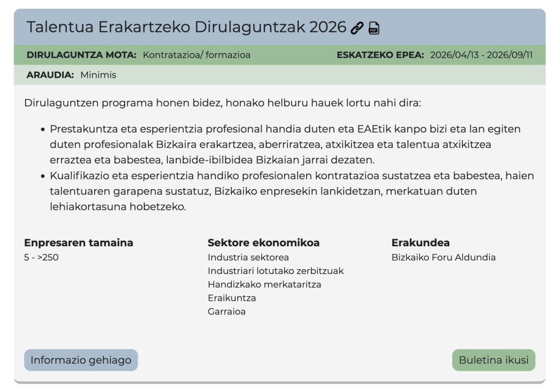The width and height of the screenshot is (557, 392).
Task: Click the ARAUDIA label
Action: tap(50, 75)
